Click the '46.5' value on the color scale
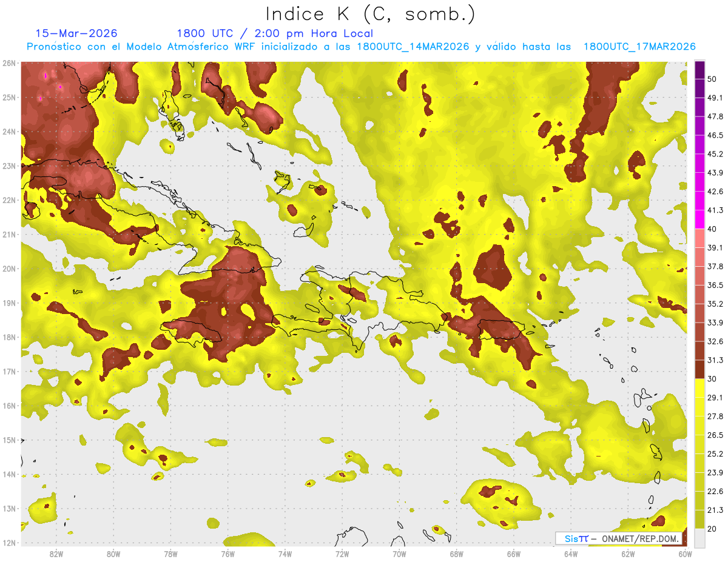The width and height of the screenshot is (728, 562). click(716, 135)
